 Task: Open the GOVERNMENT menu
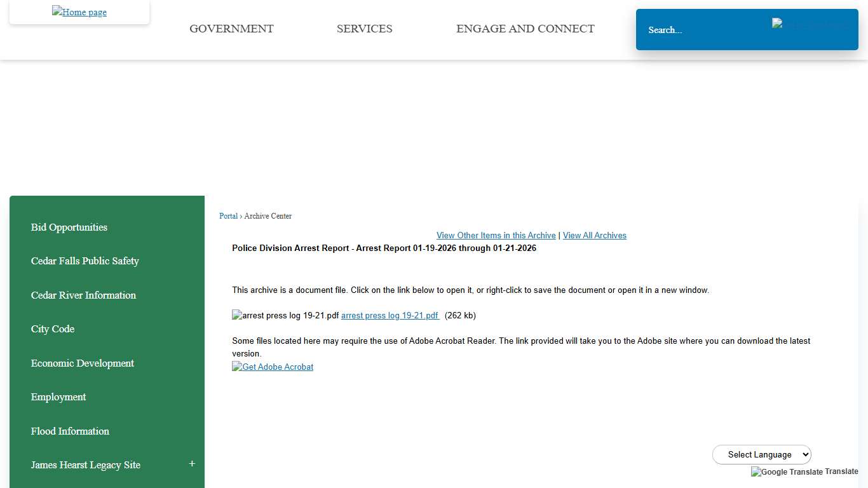click(x=231, y=29)
